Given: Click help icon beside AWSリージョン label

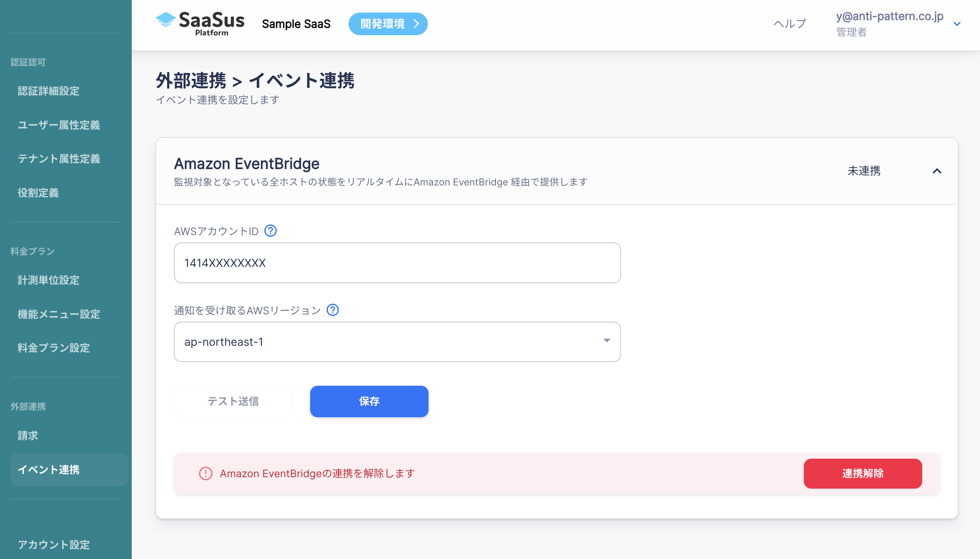Looking at the screenshot, I should pyautogui.click(x=332, y=310).
